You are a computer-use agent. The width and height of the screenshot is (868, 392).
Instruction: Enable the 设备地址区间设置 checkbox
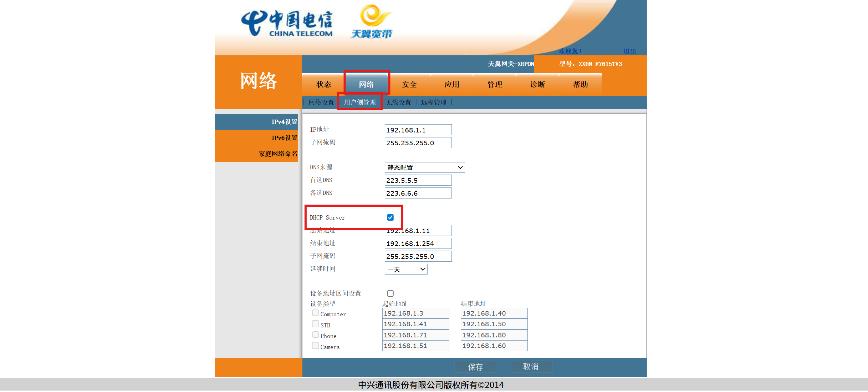390,293
